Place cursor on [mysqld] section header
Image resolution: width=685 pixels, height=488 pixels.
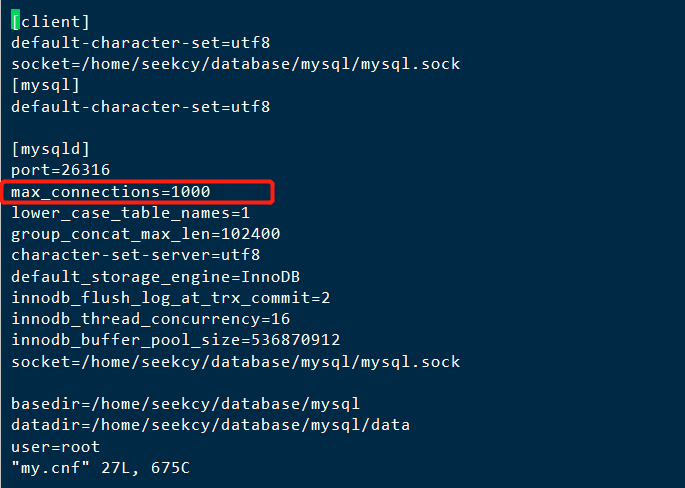pyautogui.click(x=51, y=149)
